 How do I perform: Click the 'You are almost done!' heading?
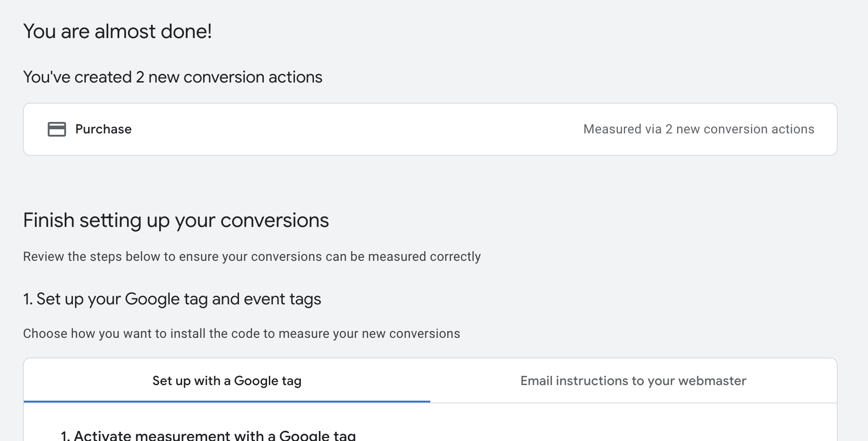117,32
